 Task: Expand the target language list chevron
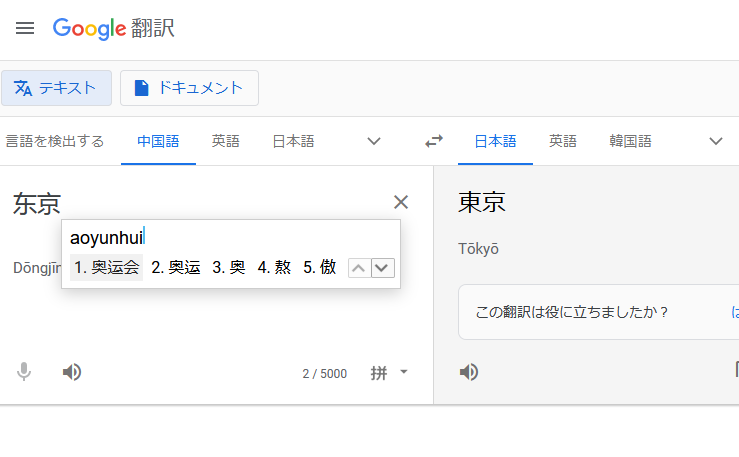pyautogui.click(x=716, y=141)
